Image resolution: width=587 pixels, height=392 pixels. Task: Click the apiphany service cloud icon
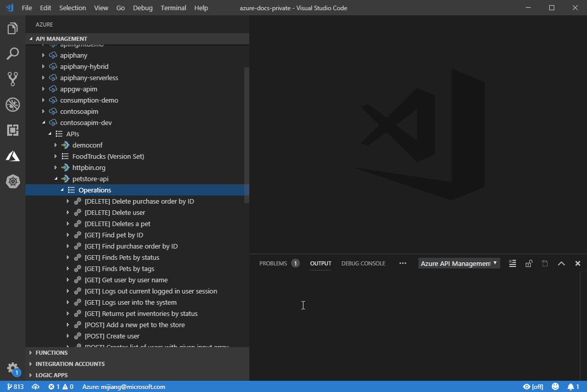(x=53, y=55)
